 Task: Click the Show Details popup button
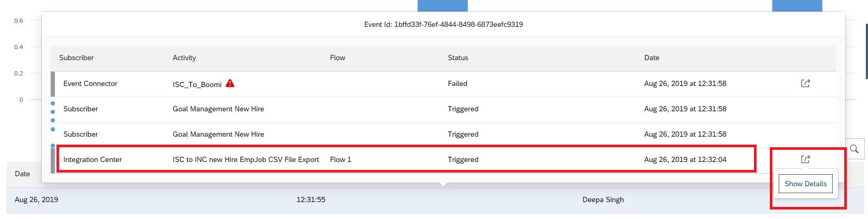805,184
